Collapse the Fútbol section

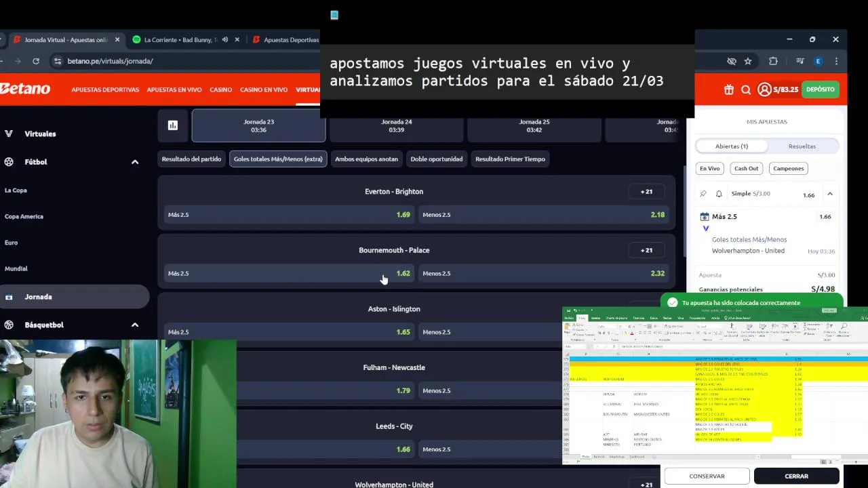tap(134, 162)
